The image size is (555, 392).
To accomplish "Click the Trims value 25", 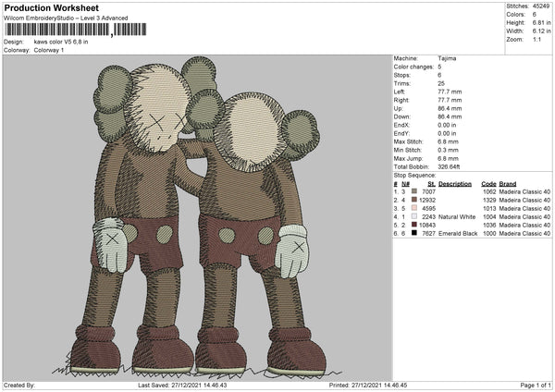I will [441, 83].
